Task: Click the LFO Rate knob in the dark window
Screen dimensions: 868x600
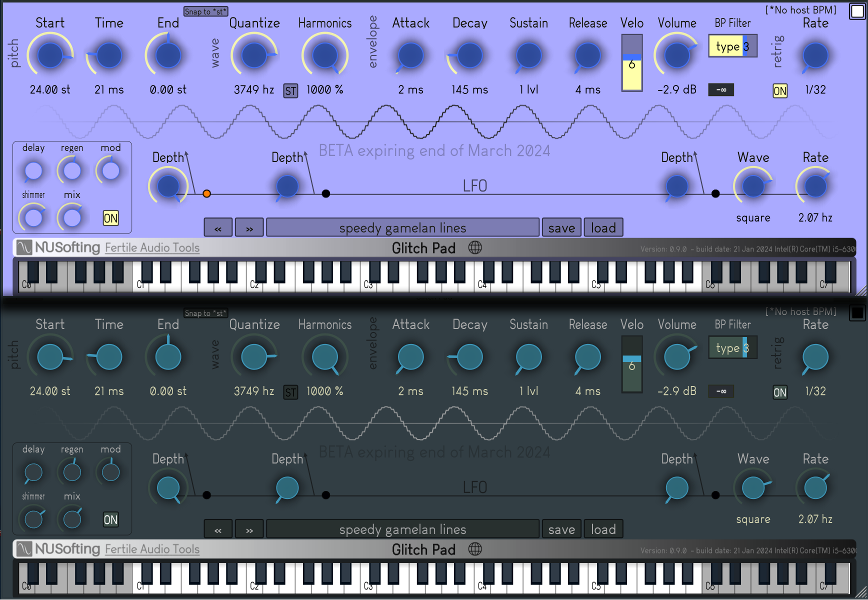Action: click(815, 487)
